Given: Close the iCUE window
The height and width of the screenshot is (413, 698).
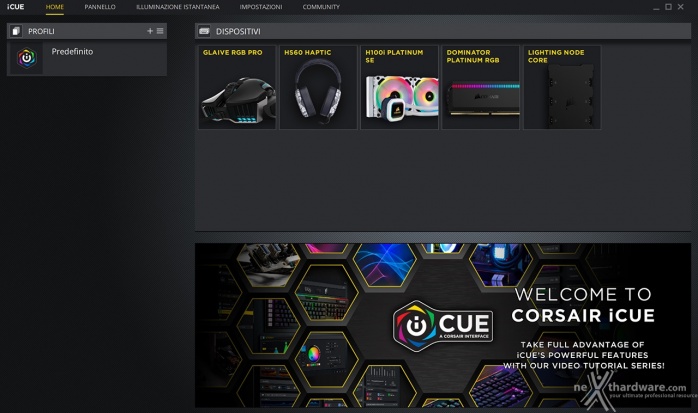Looking at the screenshot, I should point(681,7).
